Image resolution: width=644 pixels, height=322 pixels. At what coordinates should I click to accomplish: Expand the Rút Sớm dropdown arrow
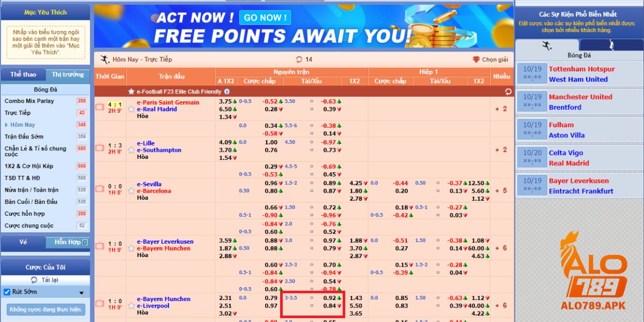click(82, 293)
